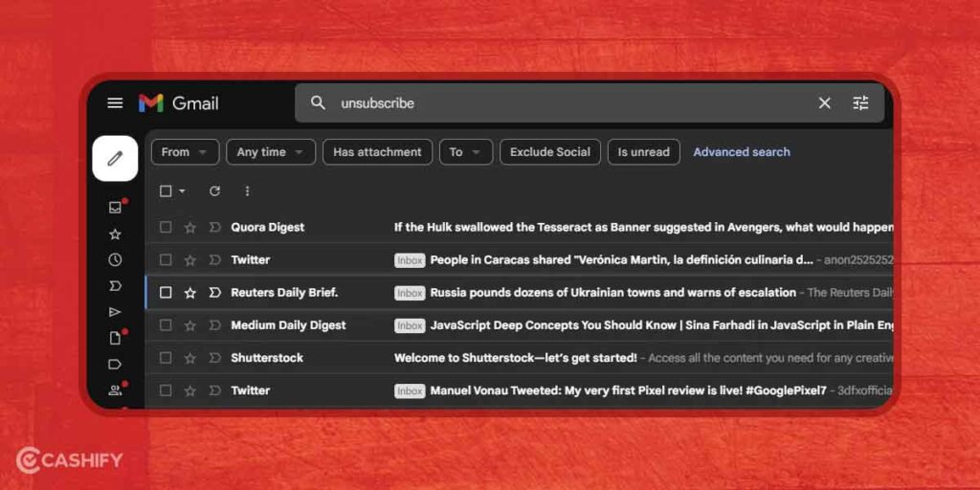The image size is (980, 490).
Task: Toggle the Is unread filter chip
Action: coord(644,152)
